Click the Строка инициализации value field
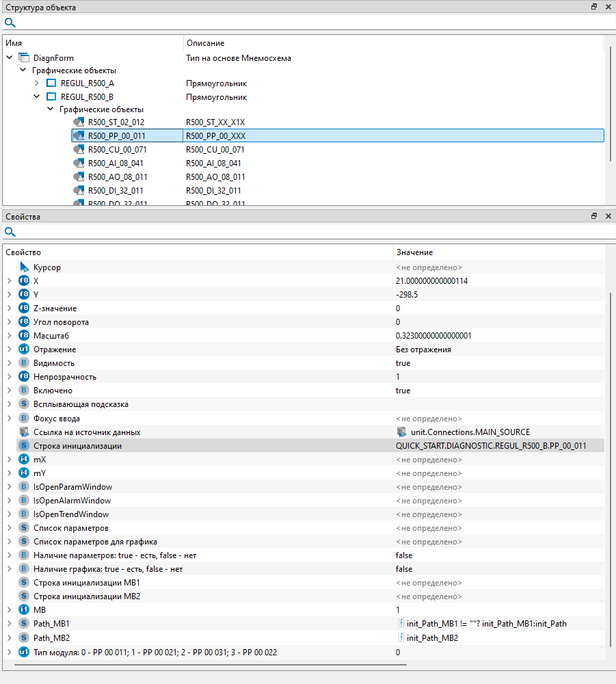The width and height of the screenshot is (616, 684). click(x=490, y=446)
